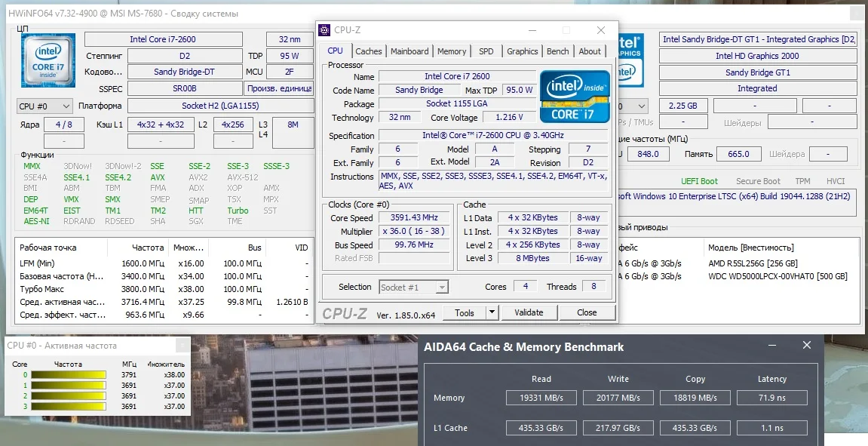The height and width of the screenshot is (446, 868).
Task: Click the Intel Core i7 badge in HWiNFO
Action: (x=48, y=60)
